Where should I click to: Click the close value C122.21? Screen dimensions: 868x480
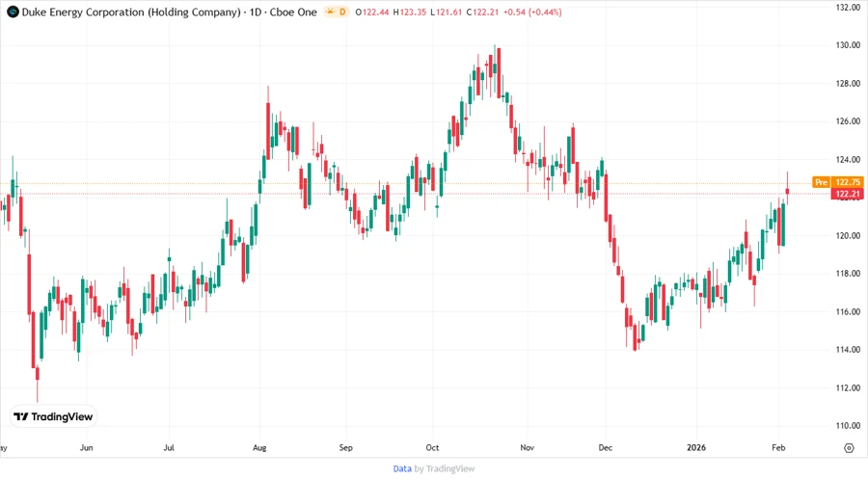pyautogui.click(x=483, y=12)
